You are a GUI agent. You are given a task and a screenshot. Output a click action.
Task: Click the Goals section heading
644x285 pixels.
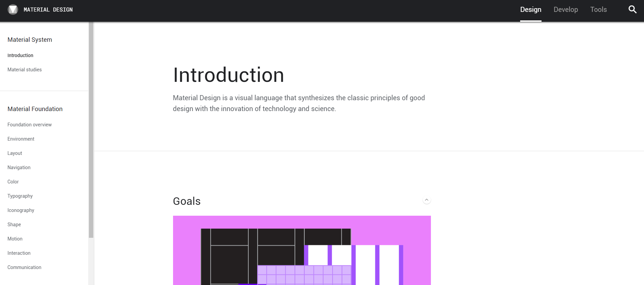coord(187,201)
